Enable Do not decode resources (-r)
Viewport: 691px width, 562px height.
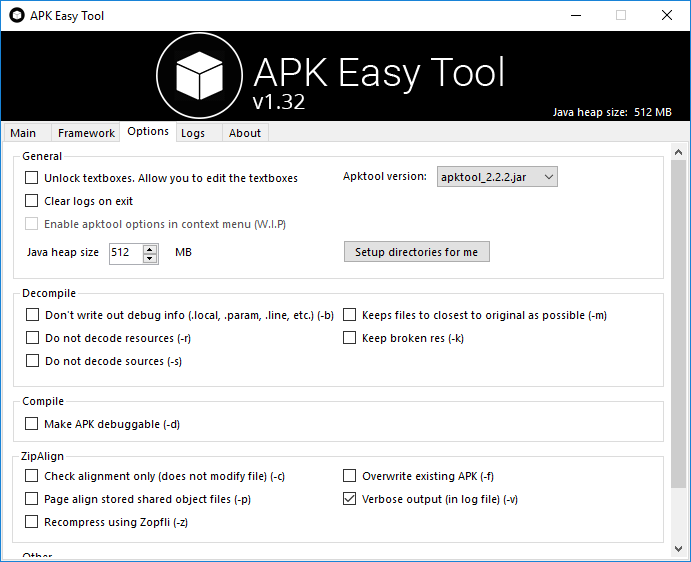[32, 338]
